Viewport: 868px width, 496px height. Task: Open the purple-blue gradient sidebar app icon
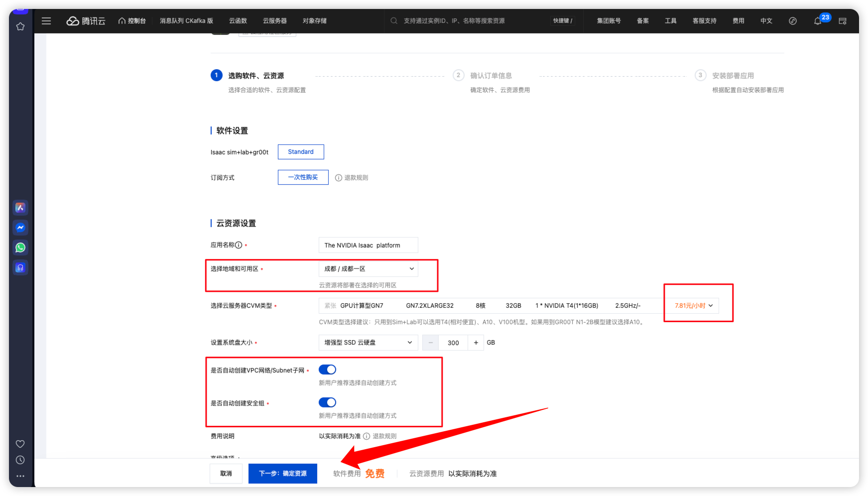click(20, 208)
